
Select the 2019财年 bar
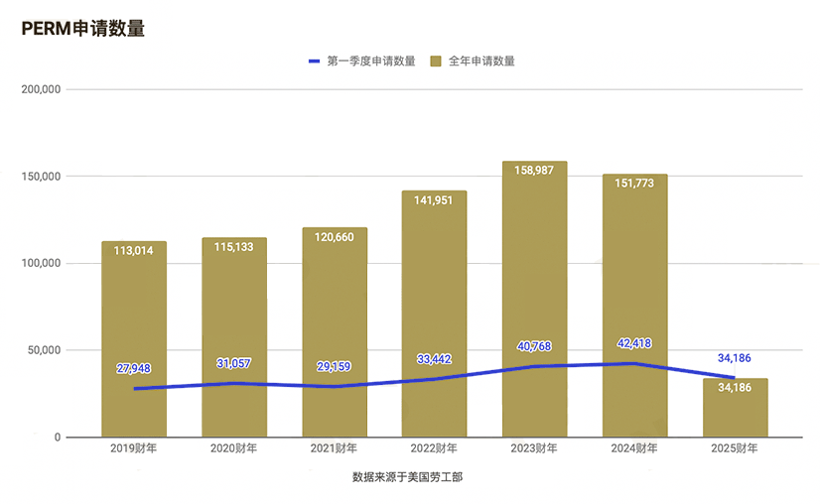coord(134,317)
